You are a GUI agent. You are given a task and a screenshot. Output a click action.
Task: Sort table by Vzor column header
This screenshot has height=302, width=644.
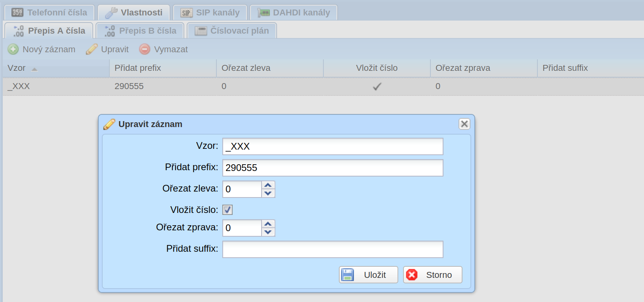click(56, 68)
